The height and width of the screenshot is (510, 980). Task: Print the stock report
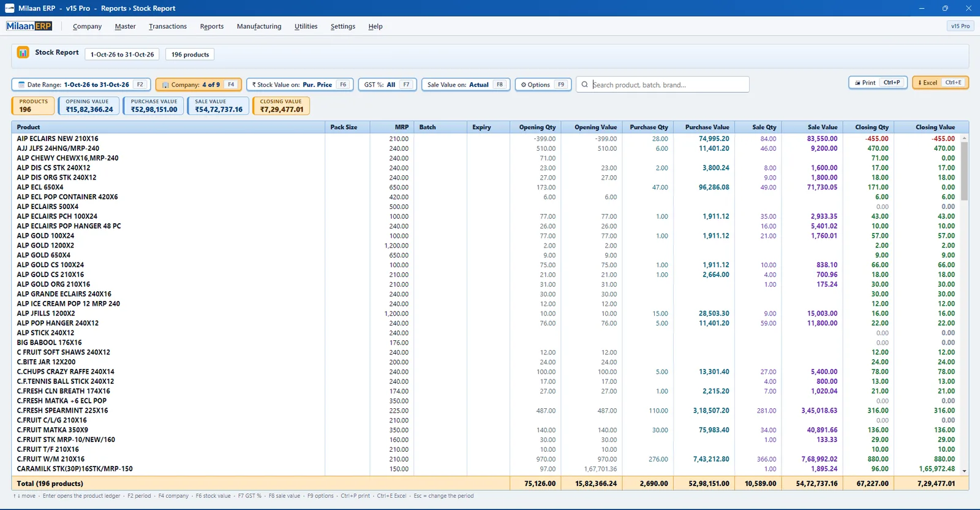pyautogui.click(x=877, y=82)
